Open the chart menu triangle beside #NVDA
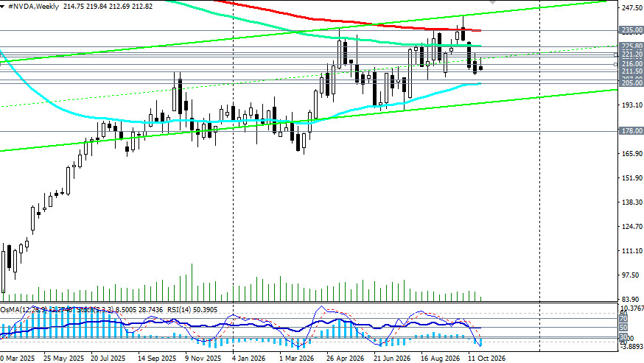The width and height of the screenshot is (644, 363). (2, 7)
